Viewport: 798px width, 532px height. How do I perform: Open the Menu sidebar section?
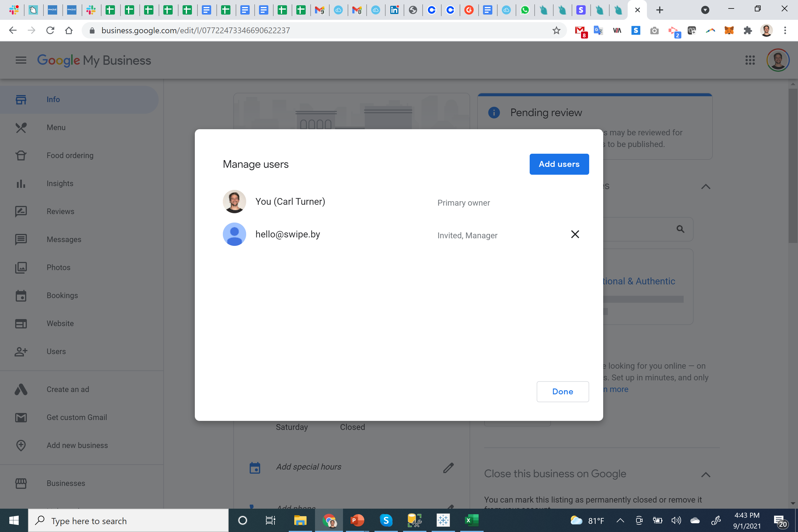pos(79,127)
